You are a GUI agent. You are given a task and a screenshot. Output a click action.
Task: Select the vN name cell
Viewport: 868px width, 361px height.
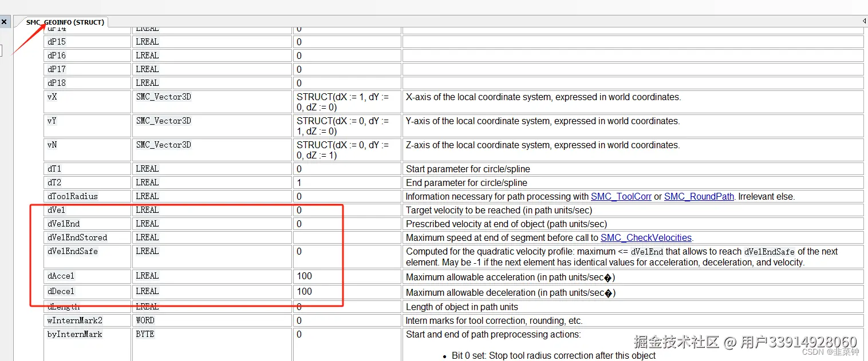[x=88, y=150]
